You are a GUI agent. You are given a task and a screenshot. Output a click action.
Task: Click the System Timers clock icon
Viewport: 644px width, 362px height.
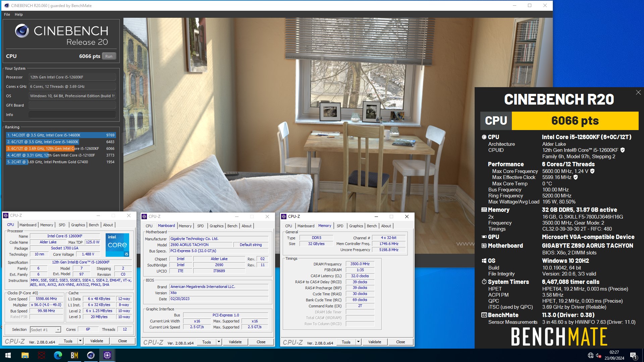click(484, 282)
